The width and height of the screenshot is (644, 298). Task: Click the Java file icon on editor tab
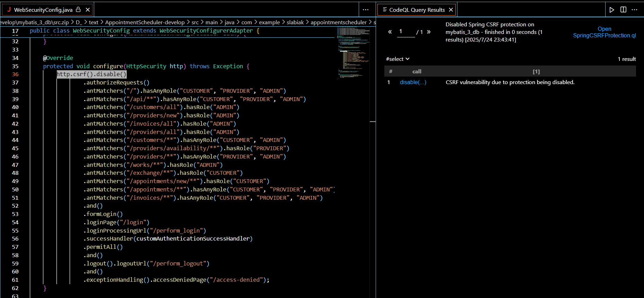click(x=9, y=10)
